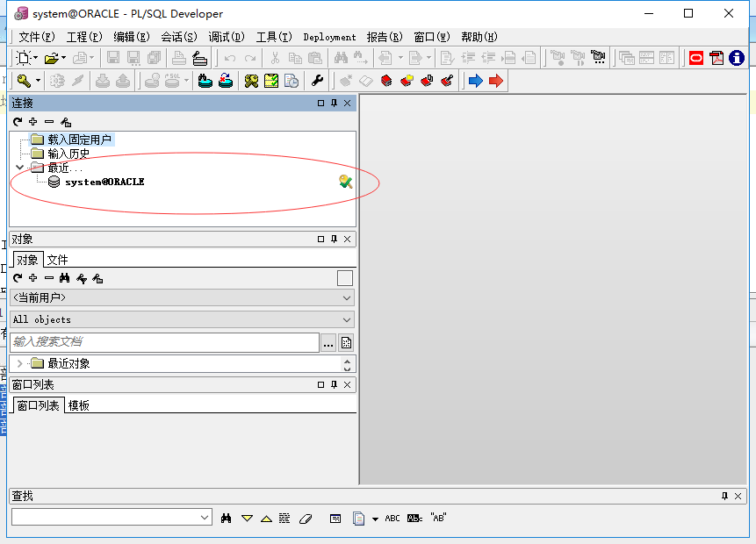Image resolution: width=756 pixels, height=544 pixels.
Task: Click the red right arrow icon
Action: click(x=495, y=81)
